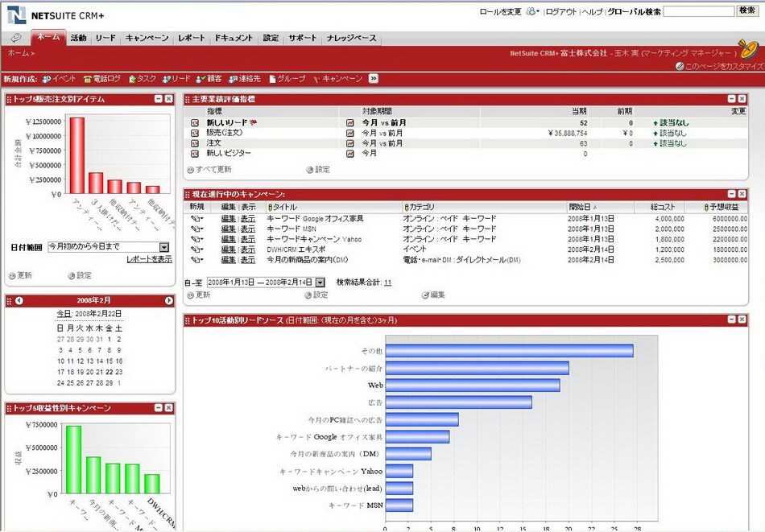
Task: Create a new グループ
Action: pyautogui.click(x=287, y=79)
